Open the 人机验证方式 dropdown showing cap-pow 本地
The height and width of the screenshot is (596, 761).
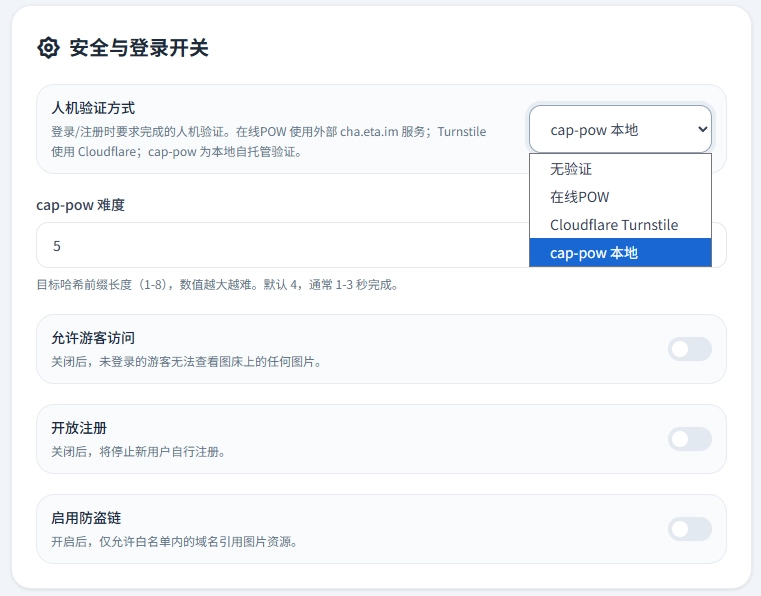[620, 129]
